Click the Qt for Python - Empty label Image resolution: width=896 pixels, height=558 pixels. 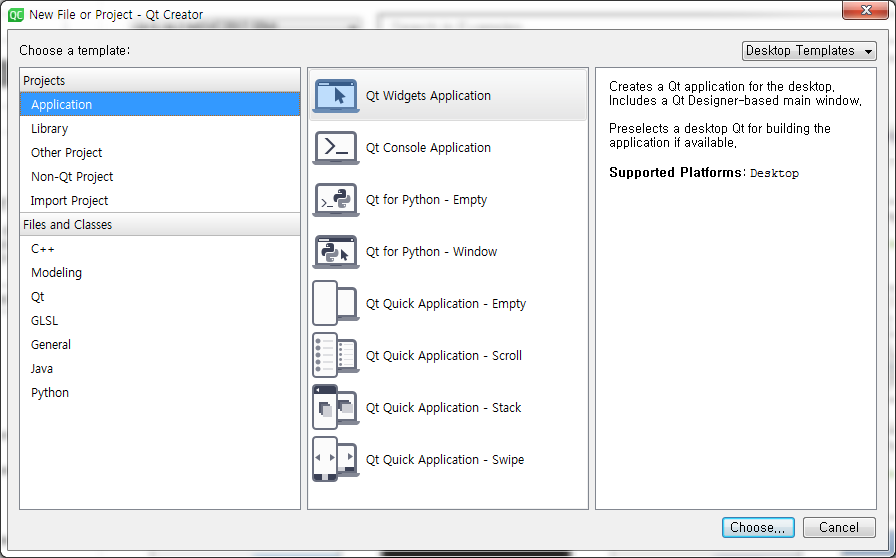pos(426,200)
